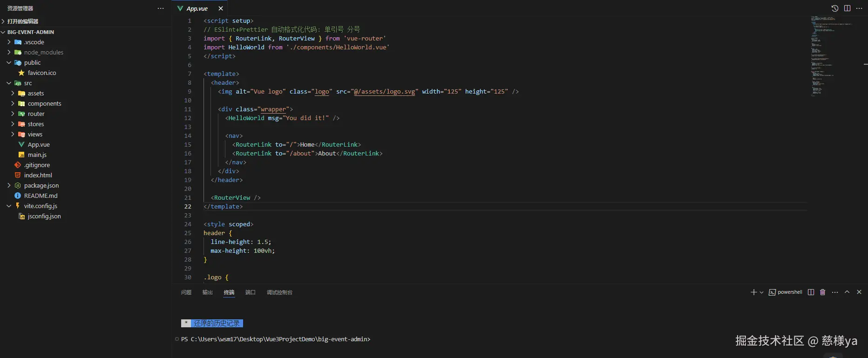Click the info icon beside README.md
The image size is (868, 358).
18,196
